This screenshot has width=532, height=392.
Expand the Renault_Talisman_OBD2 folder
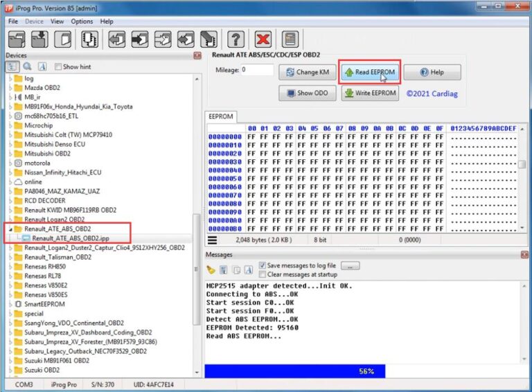point(10,258)
